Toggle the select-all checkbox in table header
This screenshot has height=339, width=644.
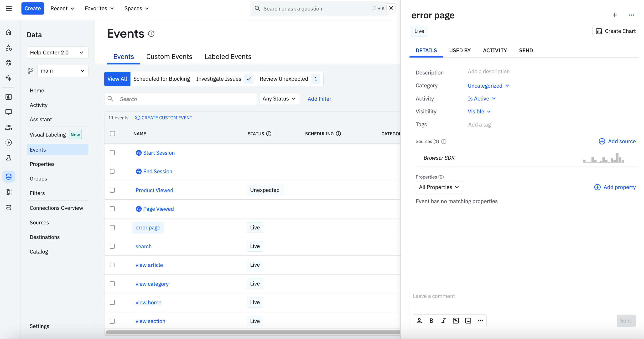point(113,134)
